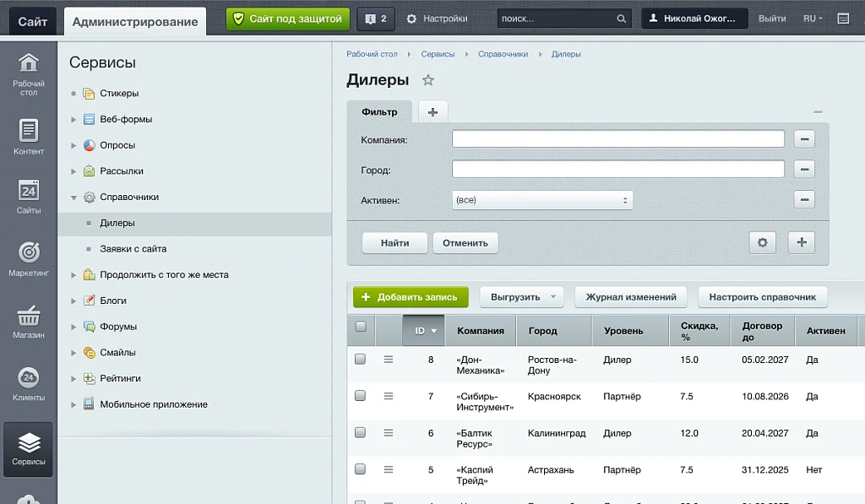Image resolution: width=865 pixels, height=504 pixels.
Task: Click the Мобильное приложение icon
Action: (x=89, y=404)
